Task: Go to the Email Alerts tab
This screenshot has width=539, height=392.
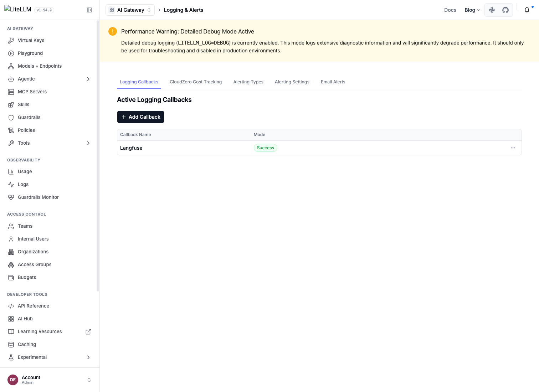Action: click(333, 82)
